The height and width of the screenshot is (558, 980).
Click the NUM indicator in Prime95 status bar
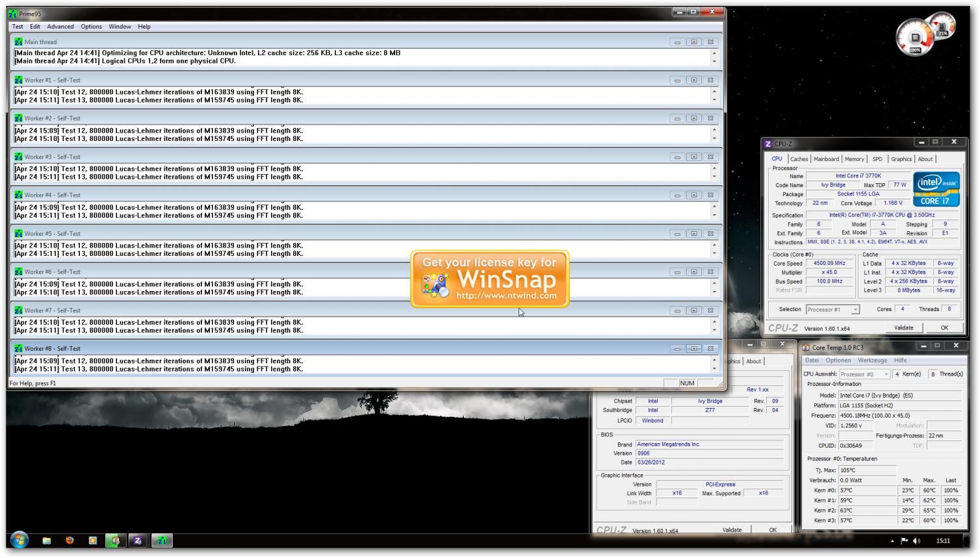tap(687, 383)
